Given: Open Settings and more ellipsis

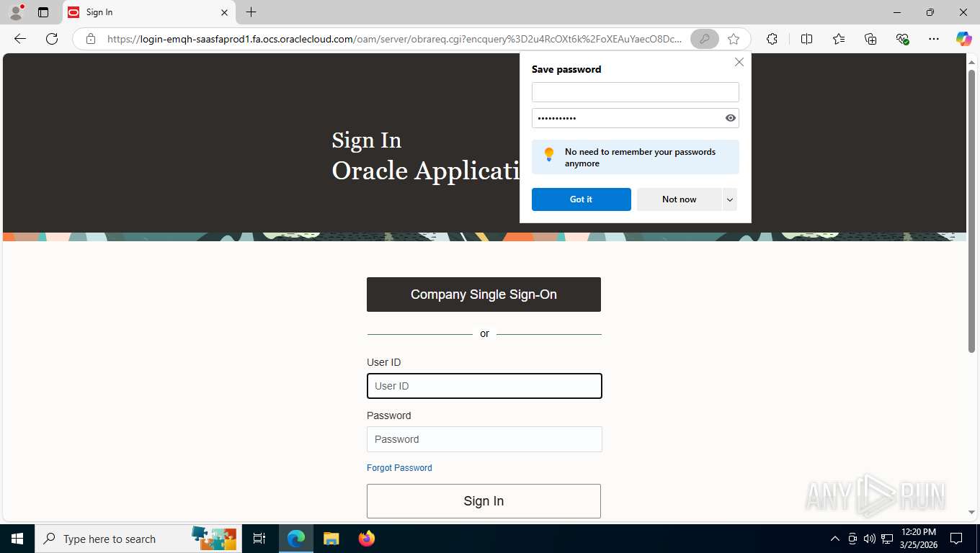Looking at the screenshot, I should pyautogui.click(x=934, y=39).
